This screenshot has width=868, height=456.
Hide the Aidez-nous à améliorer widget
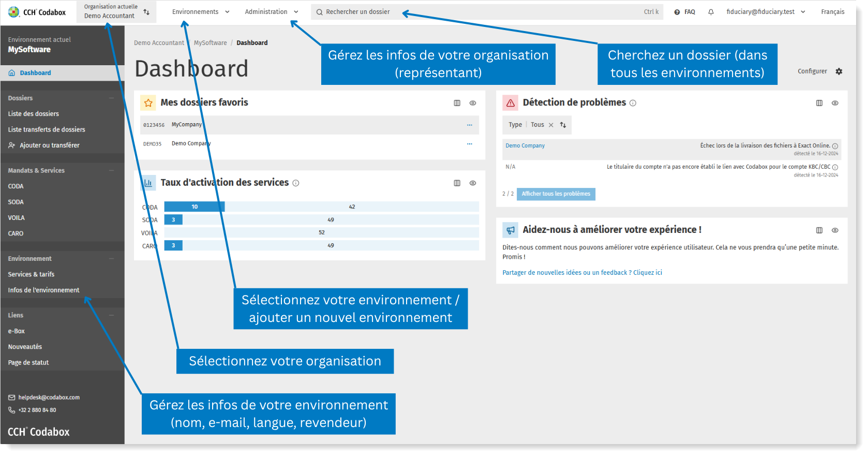coord(835,230)
